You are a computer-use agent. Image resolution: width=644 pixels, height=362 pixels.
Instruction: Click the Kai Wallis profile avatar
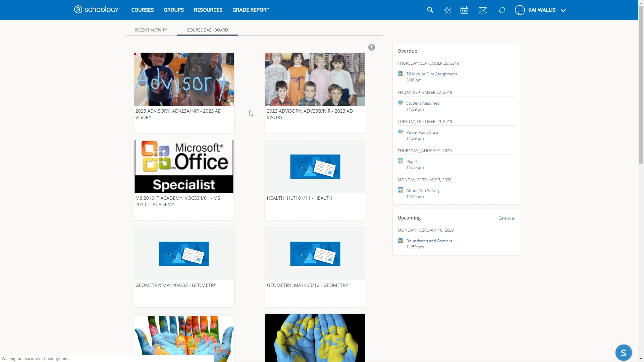pyautogui.click(x=519, y=10)
